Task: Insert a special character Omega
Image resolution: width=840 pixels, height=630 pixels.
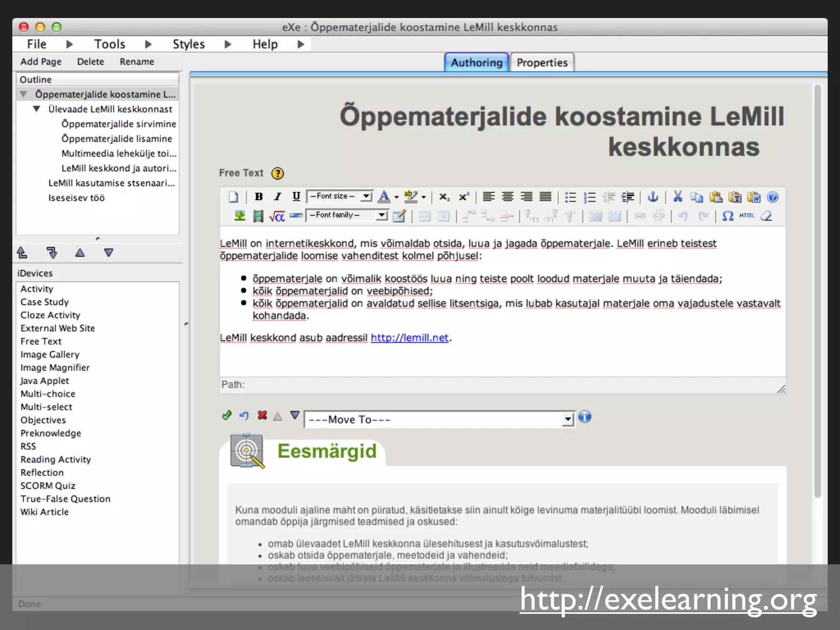Action: click(x=728, y=216)
